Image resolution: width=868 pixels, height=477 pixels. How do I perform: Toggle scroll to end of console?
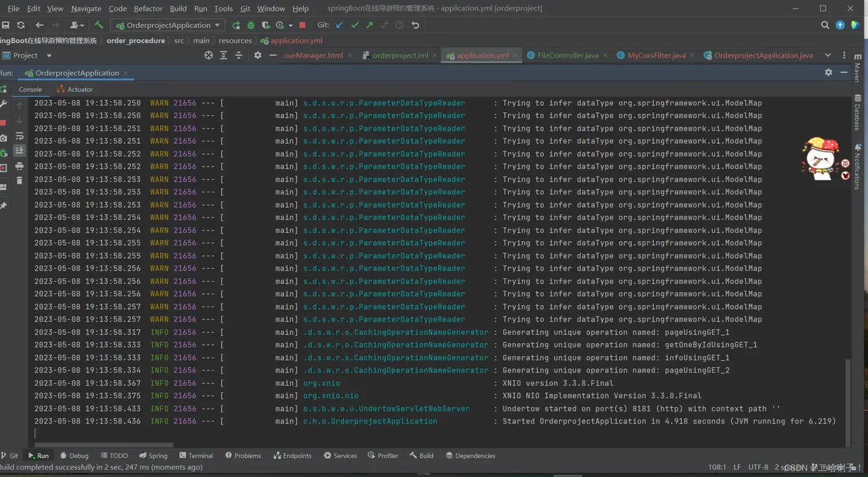19,151
